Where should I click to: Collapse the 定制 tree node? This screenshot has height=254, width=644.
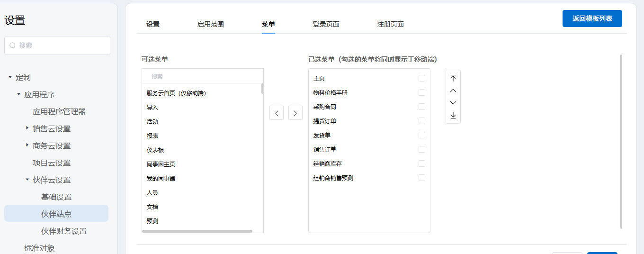click(x=10, y=77)
